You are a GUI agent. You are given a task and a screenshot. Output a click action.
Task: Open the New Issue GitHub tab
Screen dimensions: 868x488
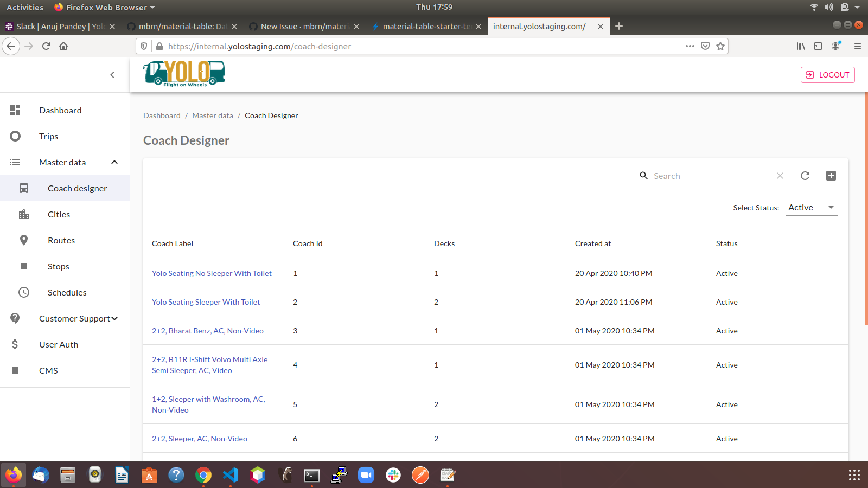tap(301, 26)
